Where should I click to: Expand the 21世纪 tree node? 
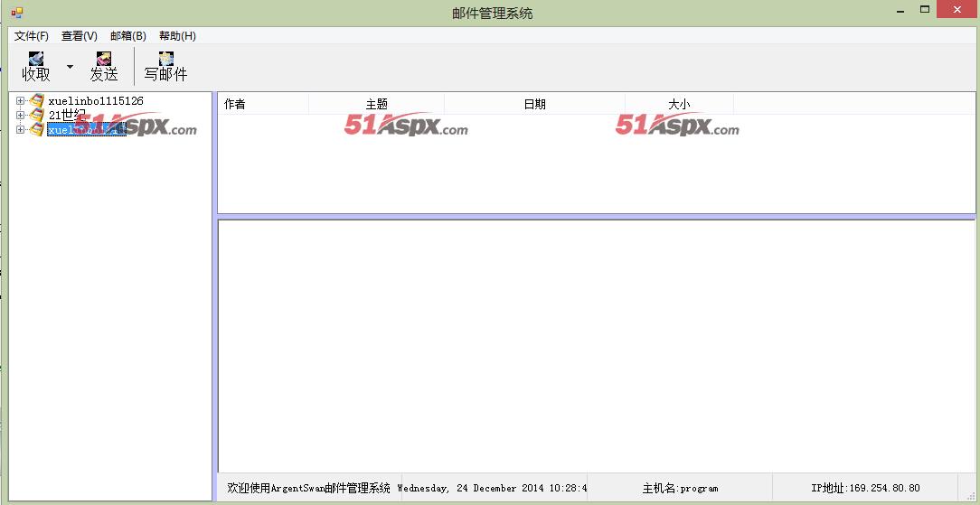(20, 115)
